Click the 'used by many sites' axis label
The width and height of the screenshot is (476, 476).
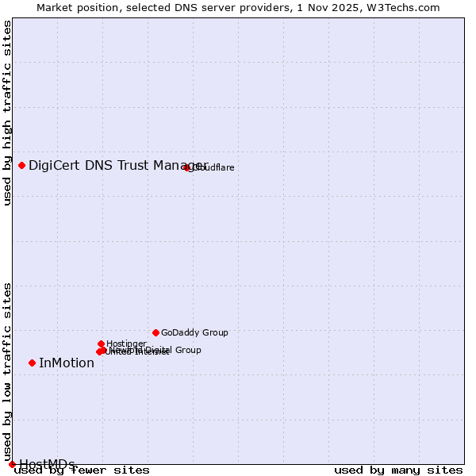tap(398, 470)
